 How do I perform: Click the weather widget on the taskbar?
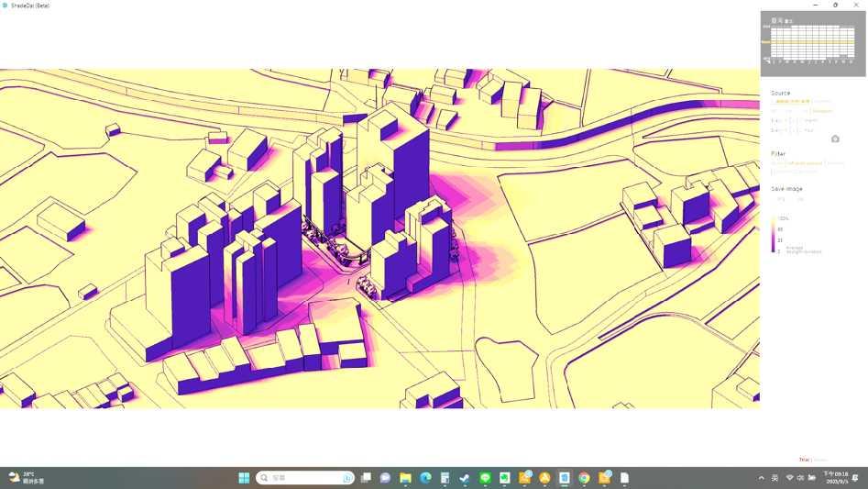click(27, 478)
